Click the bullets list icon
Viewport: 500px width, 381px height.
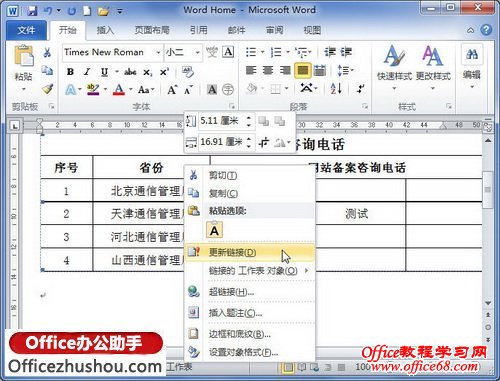[x=251, y=52]
